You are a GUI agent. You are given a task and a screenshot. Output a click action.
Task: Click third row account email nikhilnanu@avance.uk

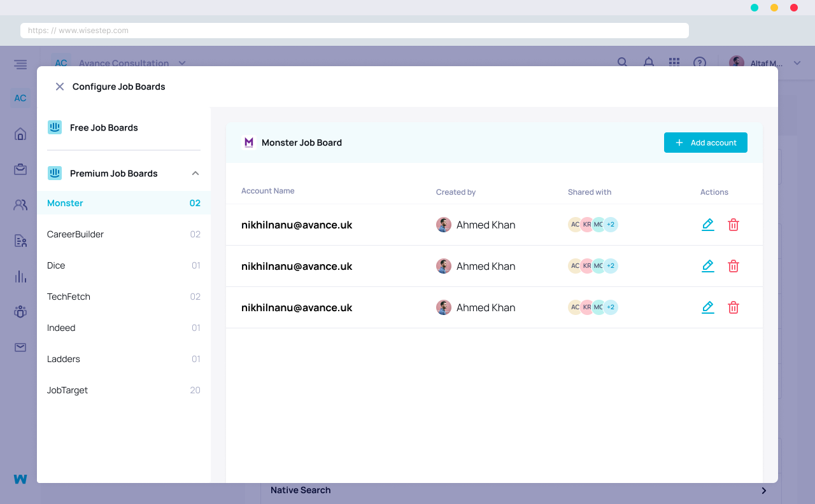coord(297,307)
